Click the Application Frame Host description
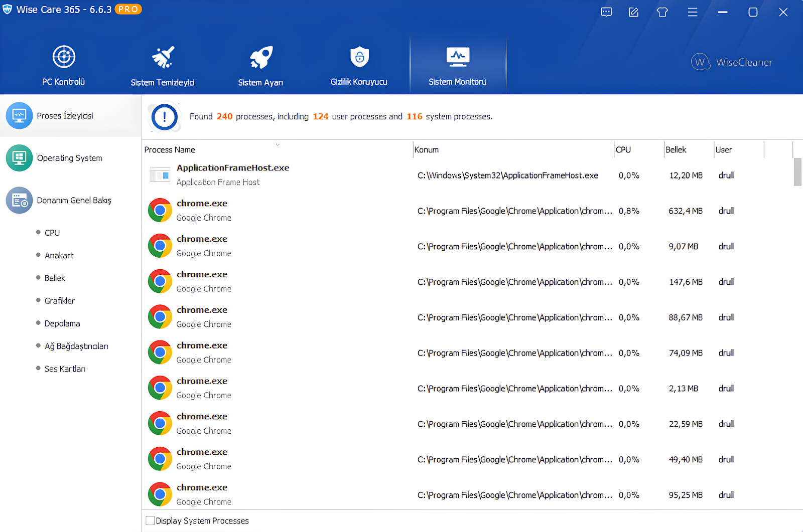This screenshot has width=803, height=532. pyautogui.click(x=218, y=183)
